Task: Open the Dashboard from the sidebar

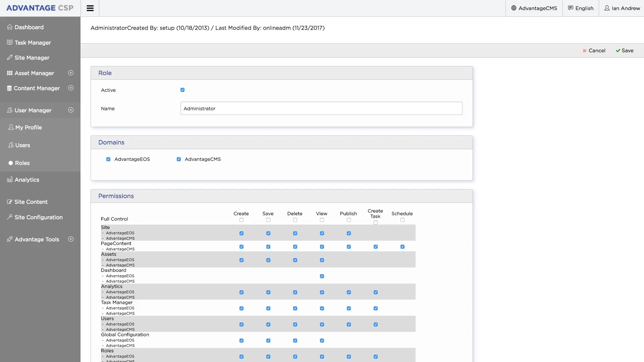Action: coord(29,27)
